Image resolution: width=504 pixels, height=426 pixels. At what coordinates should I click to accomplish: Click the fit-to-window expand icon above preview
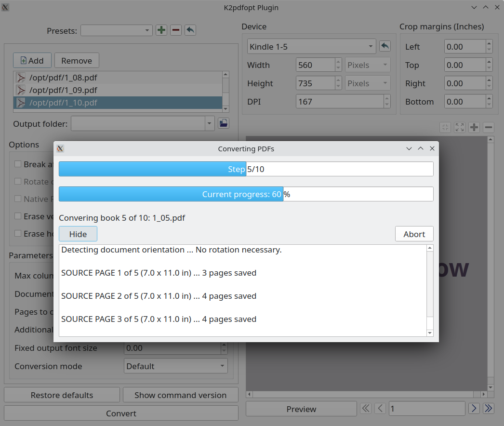[460, 127]
